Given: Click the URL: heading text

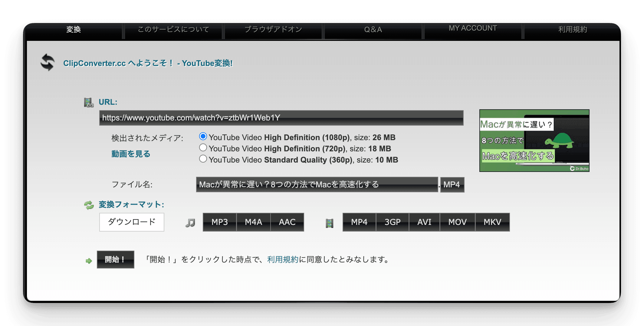Looking at the screenshot, I should click(x=108, y=102).
